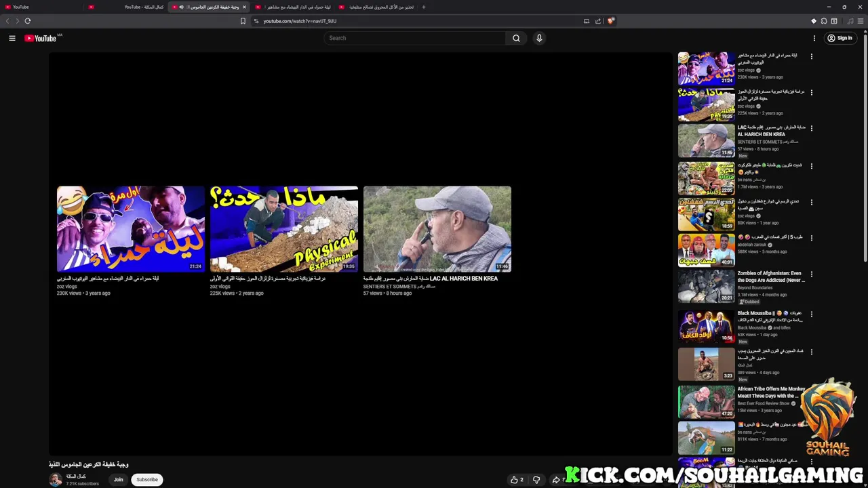
Task: Open options menu for sidebar video with 389 views
Action: coord(811,352)
